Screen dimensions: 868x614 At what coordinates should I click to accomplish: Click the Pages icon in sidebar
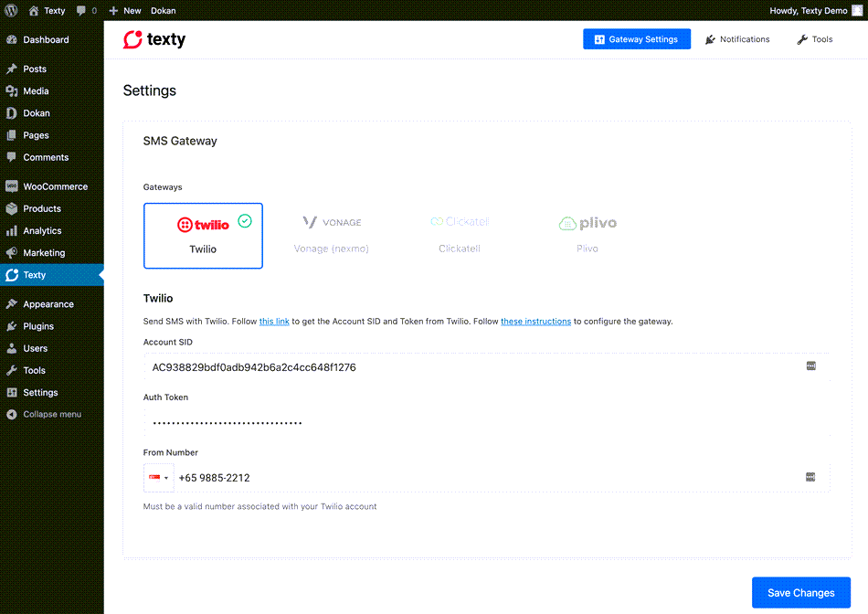tap(12, 135)
